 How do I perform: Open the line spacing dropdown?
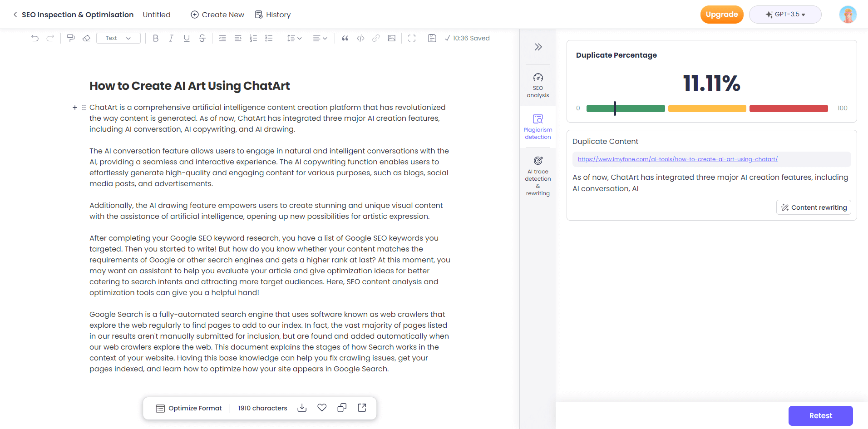(x=294, y=38)
